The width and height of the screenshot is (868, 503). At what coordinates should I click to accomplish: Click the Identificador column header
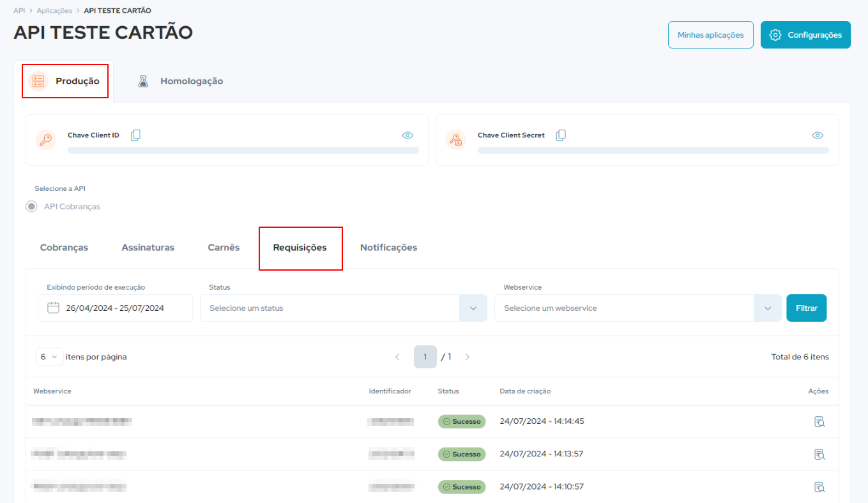(390, 391)
